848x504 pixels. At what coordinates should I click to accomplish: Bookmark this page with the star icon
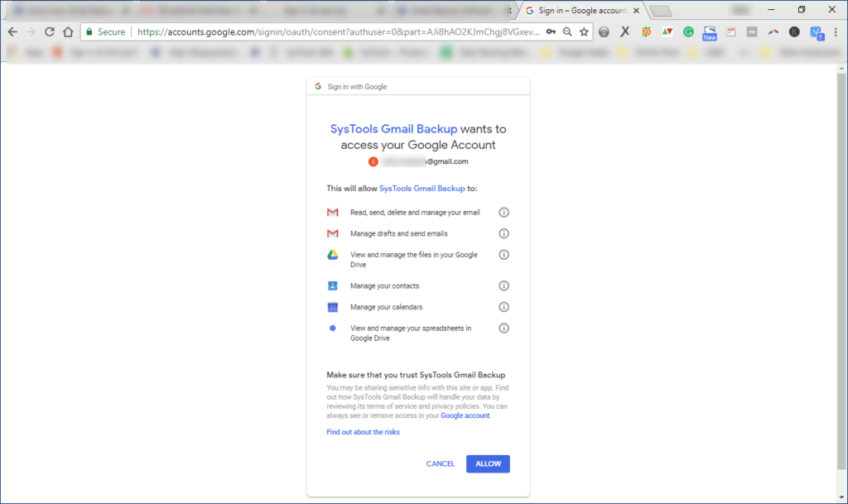(584, 31)
